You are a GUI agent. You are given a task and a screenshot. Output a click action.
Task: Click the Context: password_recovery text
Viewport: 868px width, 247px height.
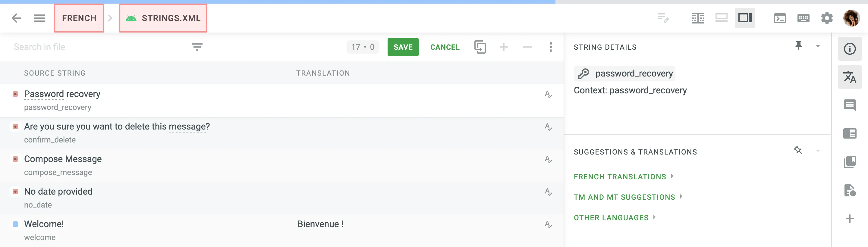[x=630, y=90]
